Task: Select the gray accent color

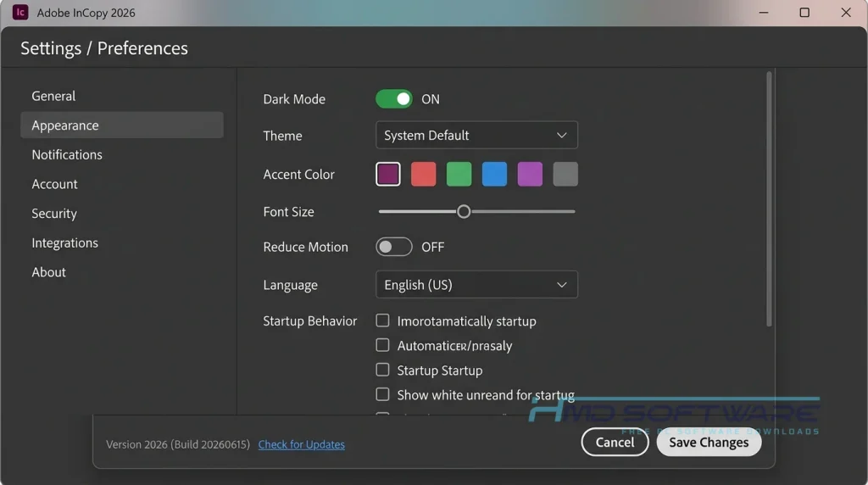Action: coord(565,175)
